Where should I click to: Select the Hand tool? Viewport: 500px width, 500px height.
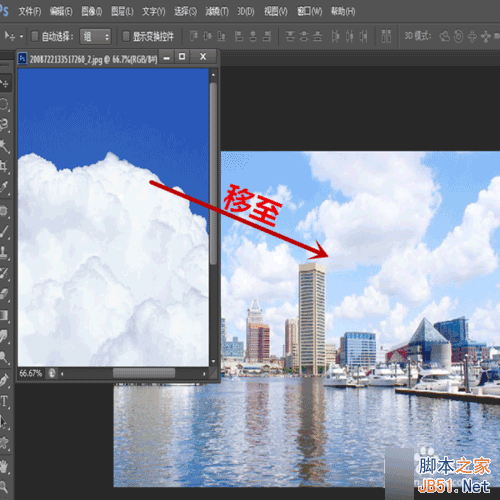pos(4,466)
